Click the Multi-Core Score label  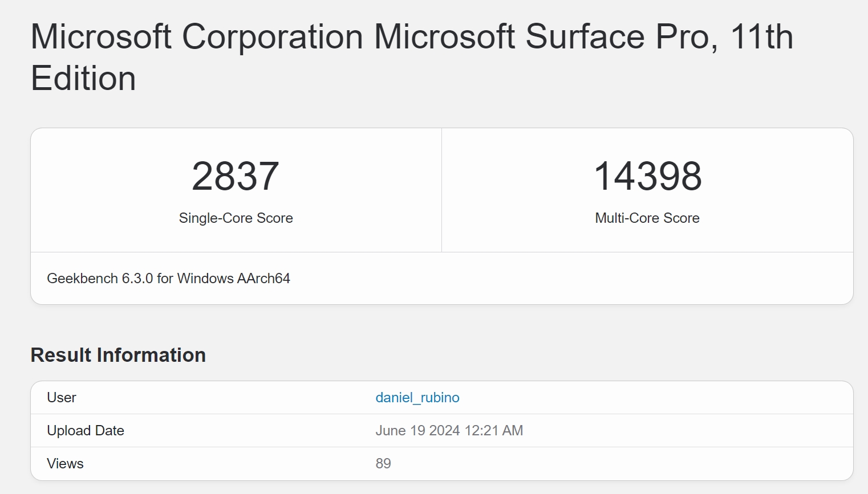pos(647,218)
